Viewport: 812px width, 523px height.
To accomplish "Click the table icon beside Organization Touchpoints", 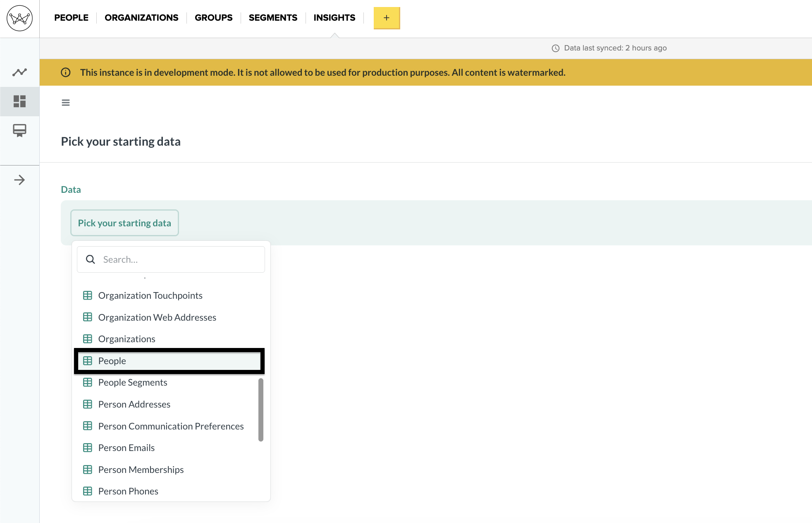I will [x=88, y=295].
